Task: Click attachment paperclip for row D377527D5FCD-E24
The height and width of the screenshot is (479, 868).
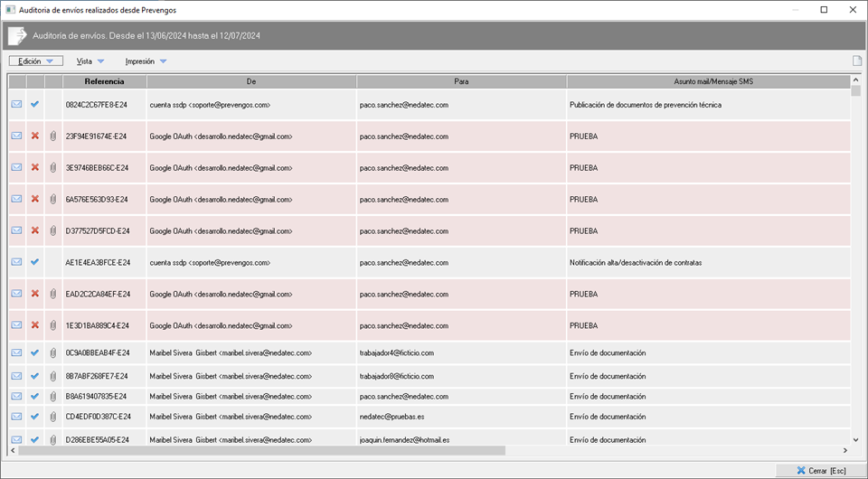Action: (53, 230)
